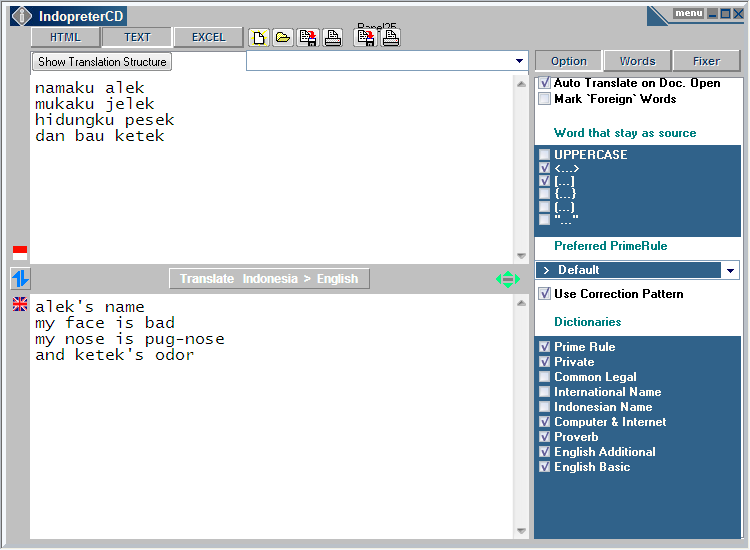Check the (...) parentheses option

point(544,207)
